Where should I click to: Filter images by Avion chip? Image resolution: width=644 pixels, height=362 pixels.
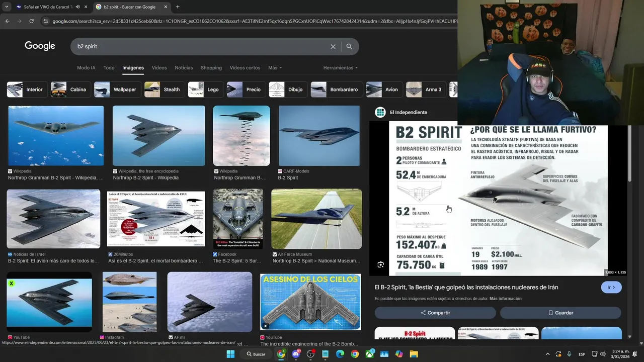384,89
